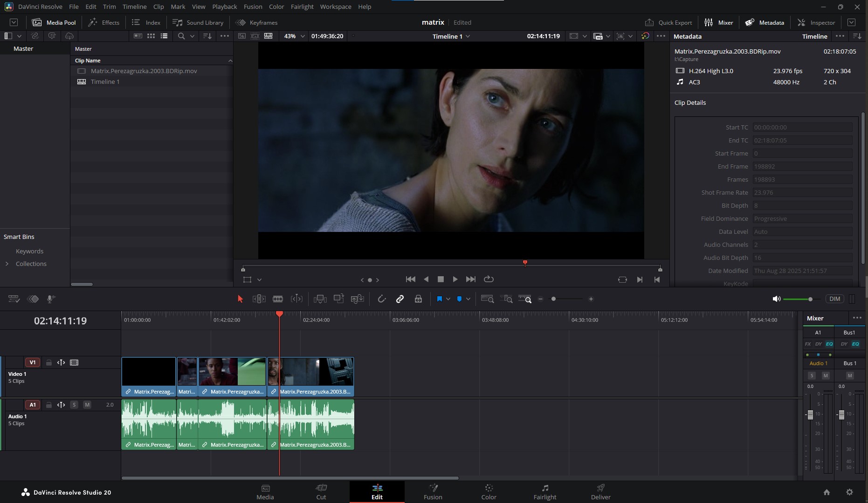Viewport: 868px width, 503px height.
Task: Open the Fairlight menu
Action: (302, 7)
